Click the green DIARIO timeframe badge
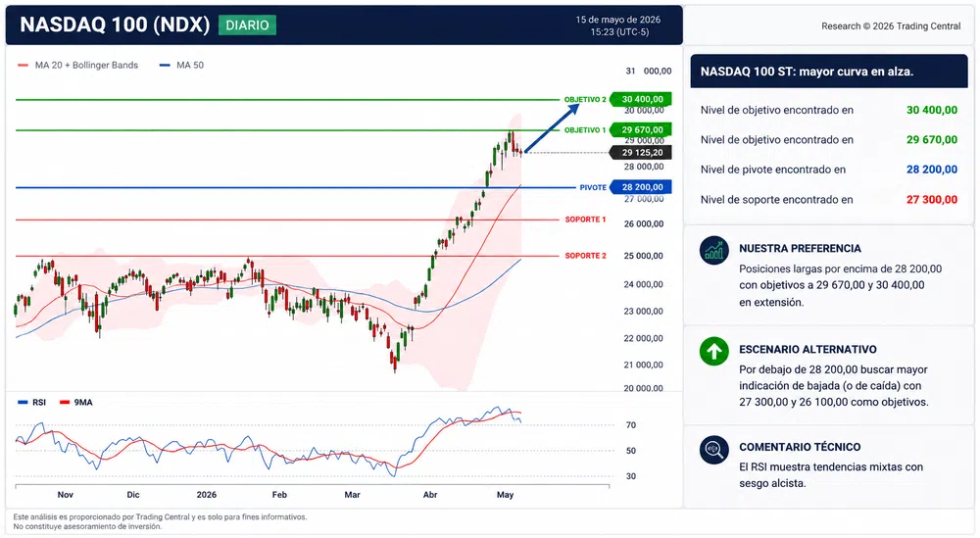This screenshot has width=980, height=538. 247,25
